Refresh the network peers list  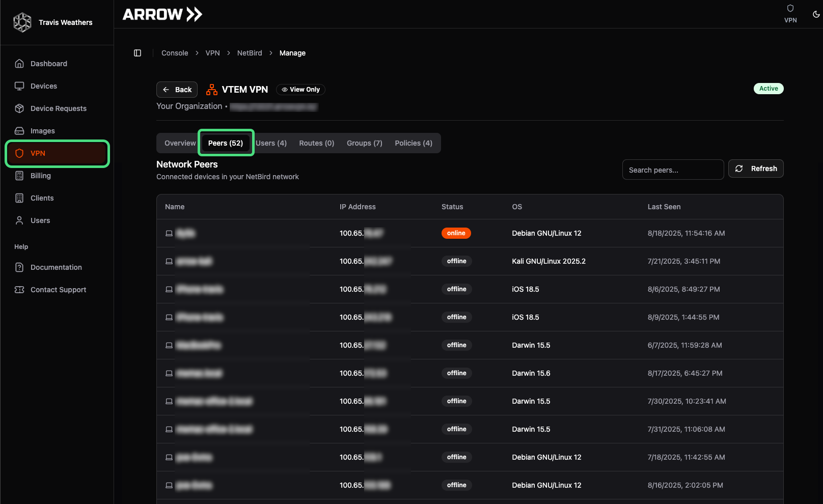point(756,169)
